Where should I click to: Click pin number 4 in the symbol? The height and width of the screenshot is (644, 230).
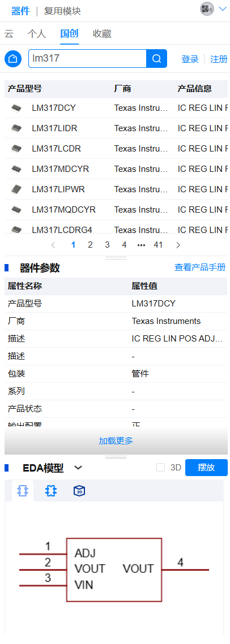point(180,562)
